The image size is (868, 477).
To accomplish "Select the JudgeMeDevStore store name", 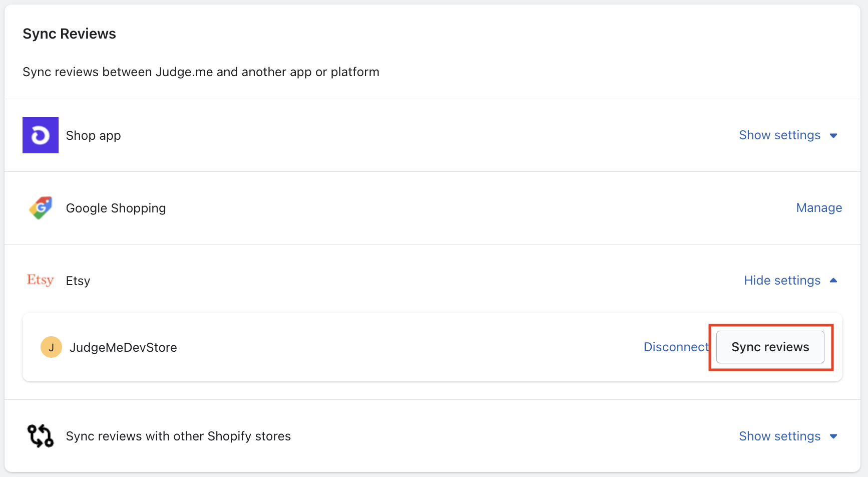I will point(123,348).
